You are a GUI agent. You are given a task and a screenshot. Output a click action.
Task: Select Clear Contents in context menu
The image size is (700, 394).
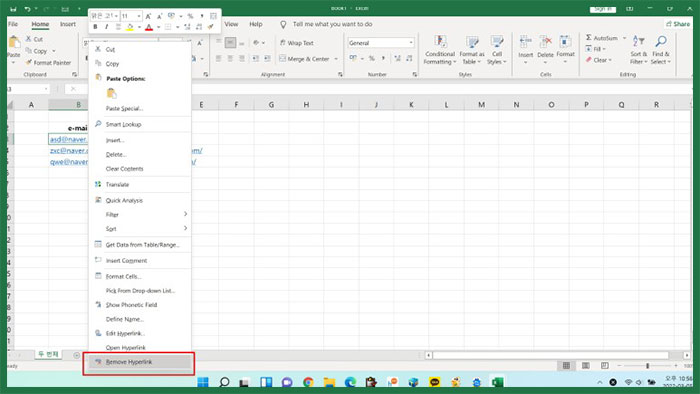tap(140, 169)
